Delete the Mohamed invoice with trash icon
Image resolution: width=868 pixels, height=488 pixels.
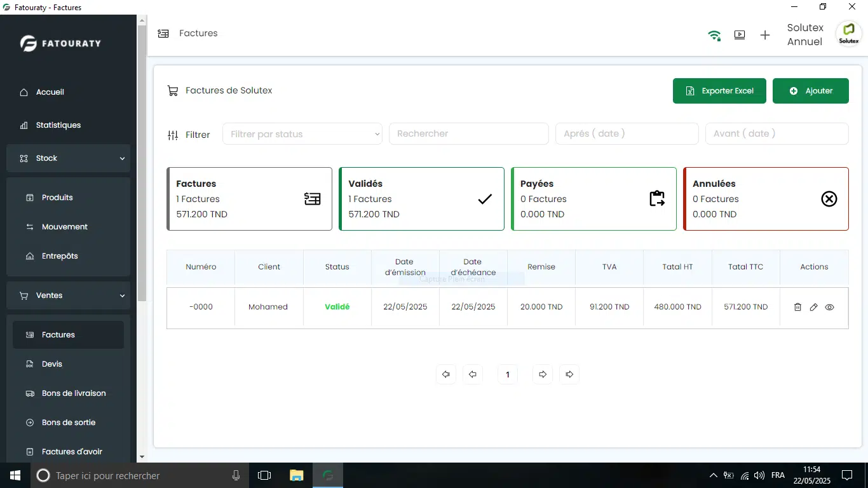pos(797,308)
